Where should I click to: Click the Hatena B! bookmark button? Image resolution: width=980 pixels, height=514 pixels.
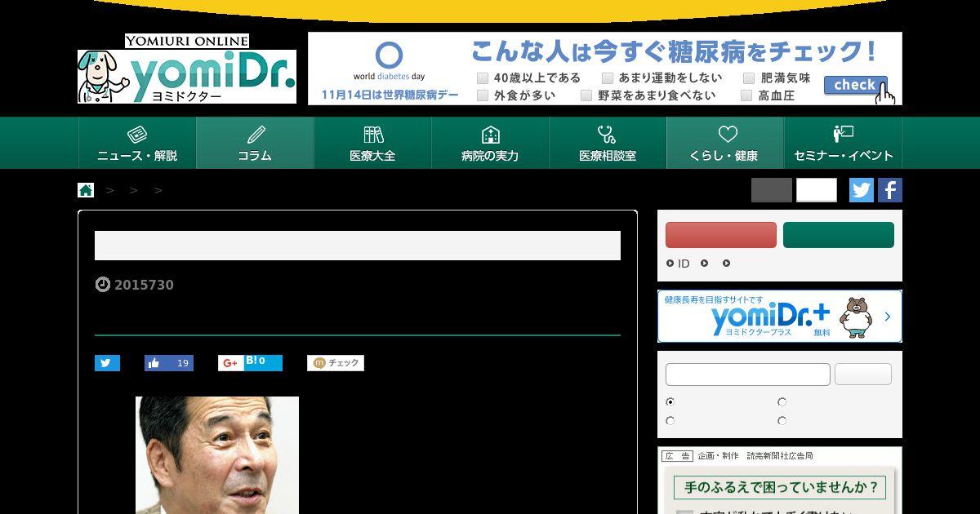[x=262, y=363]
